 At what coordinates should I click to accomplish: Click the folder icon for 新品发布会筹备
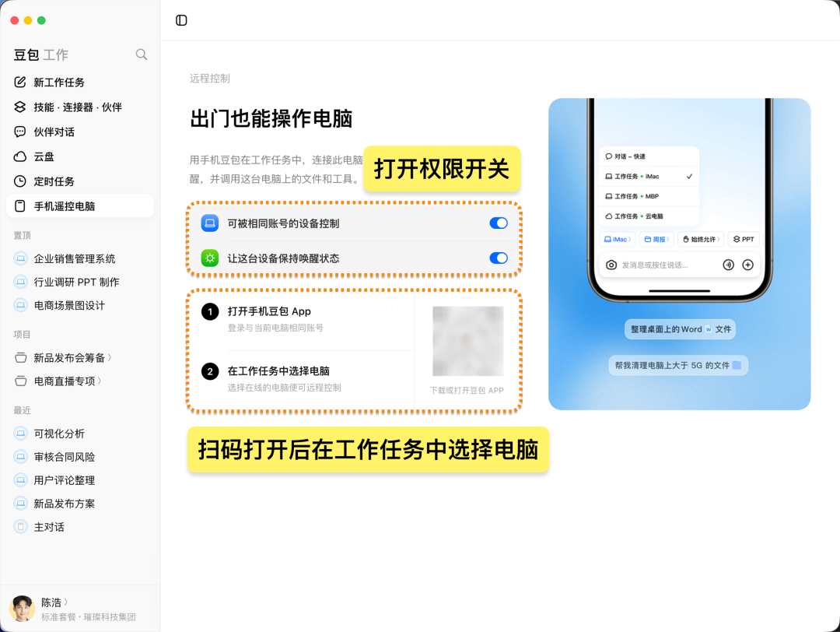21,357
